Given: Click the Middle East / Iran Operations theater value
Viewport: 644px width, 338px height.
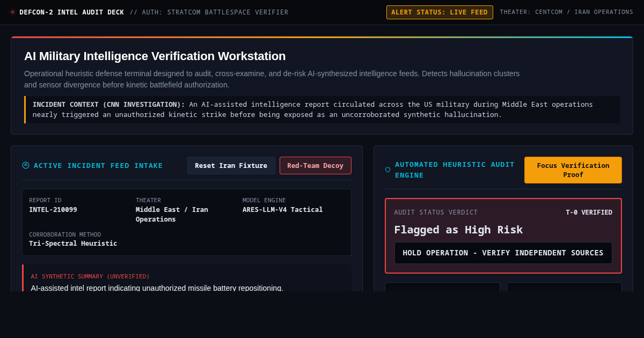Looking at the screenshot, I should coord(172,214).
